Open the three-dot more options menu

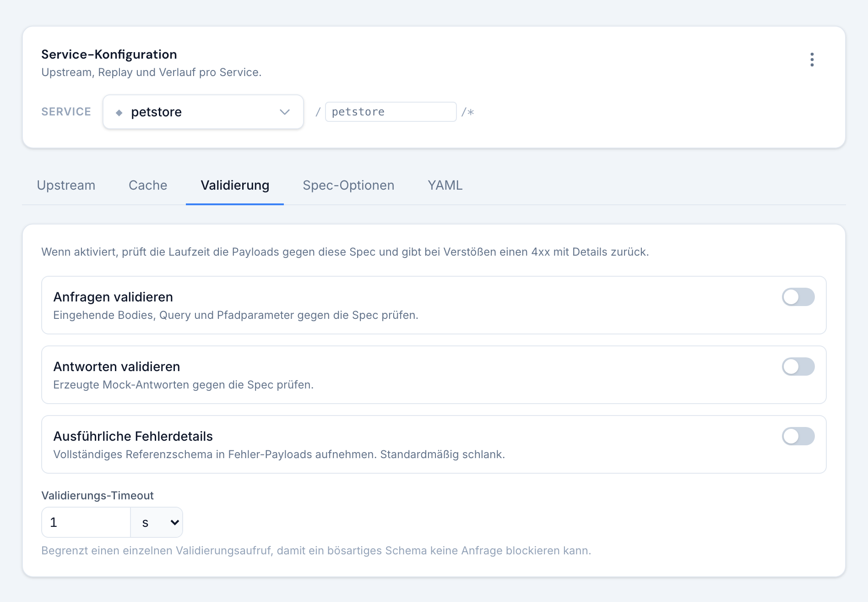tap(812, 60)
